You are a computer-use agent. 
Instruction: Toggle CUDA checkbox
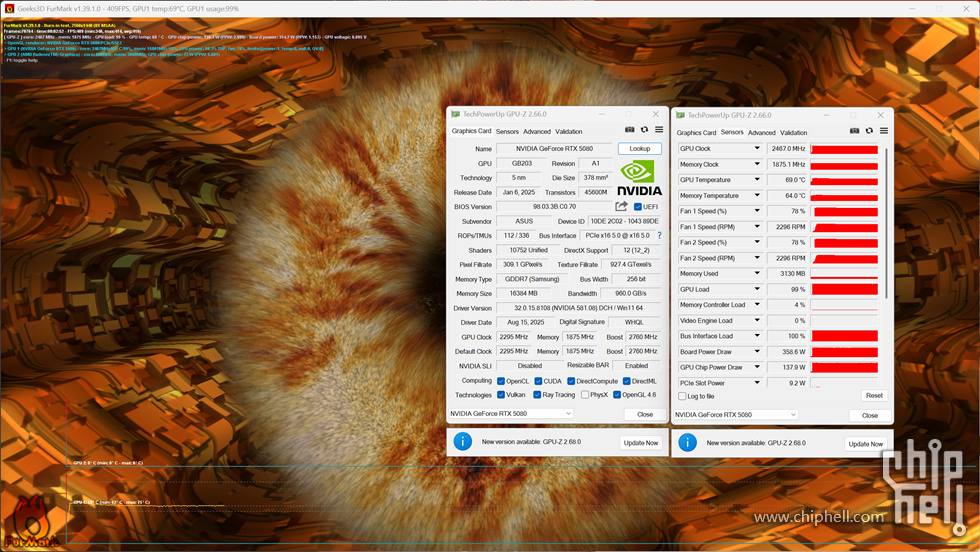[x=538, y=381]
